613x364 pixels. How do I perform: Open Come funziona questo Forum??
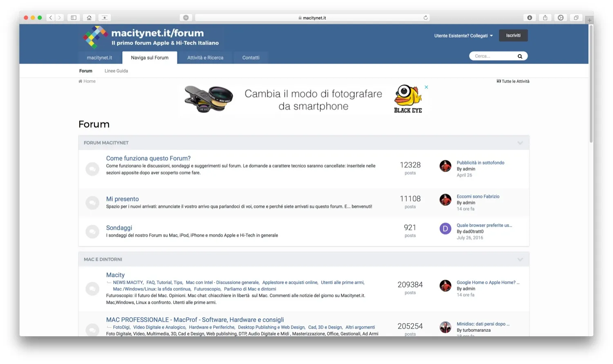(148, 159)
